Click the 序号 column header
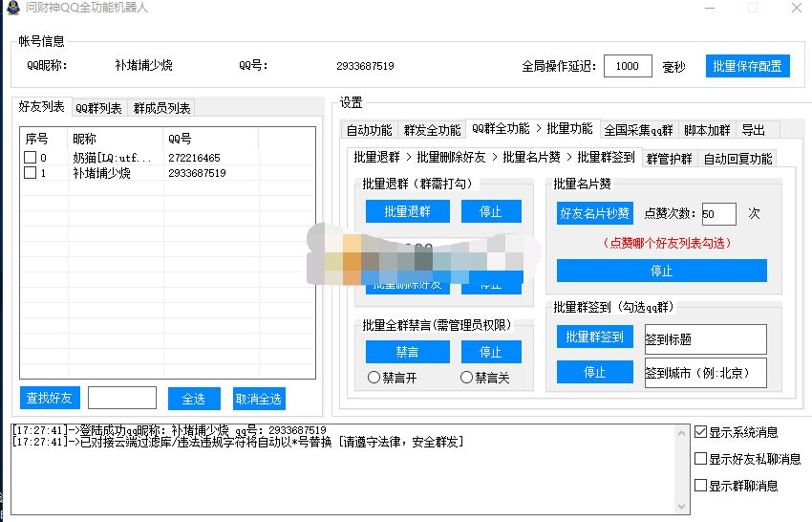 (44, 139)
